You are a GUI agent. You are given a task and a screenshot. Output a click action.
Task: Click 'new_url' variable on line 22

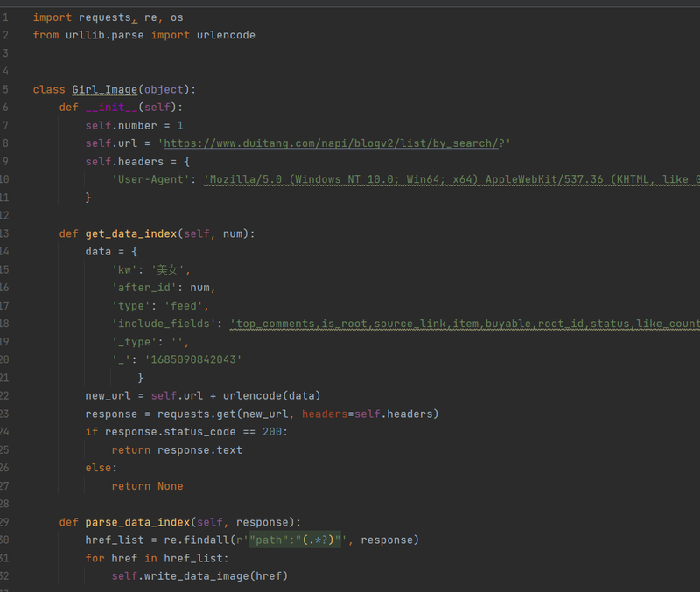coord(108,396)
